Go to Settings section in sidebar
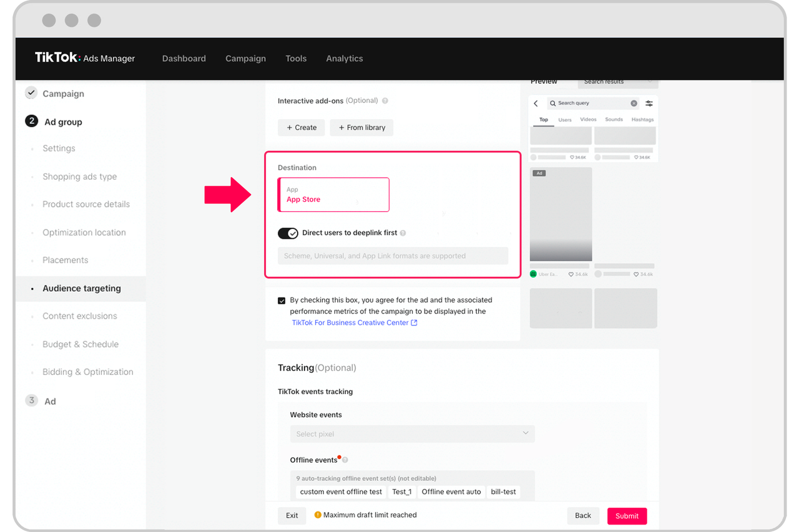 [x=59, y=148]
